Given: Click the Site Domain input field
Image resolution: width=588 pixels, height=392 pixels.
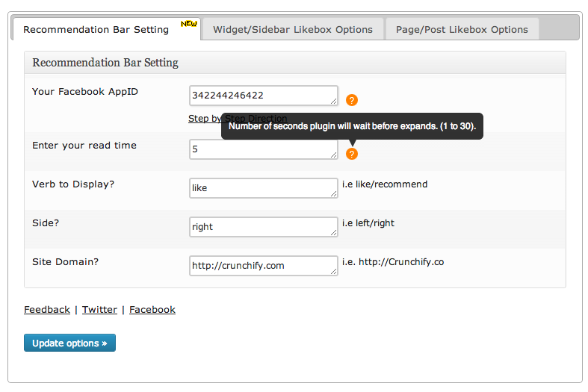Looking at the screenshot, I should (263, 266).
